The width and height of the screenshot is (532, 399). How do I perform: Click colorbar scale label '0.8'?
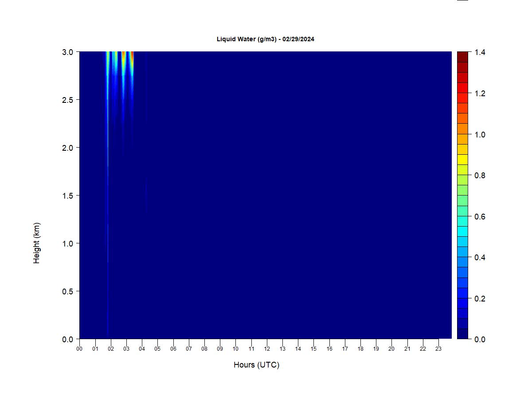(480, 176)
